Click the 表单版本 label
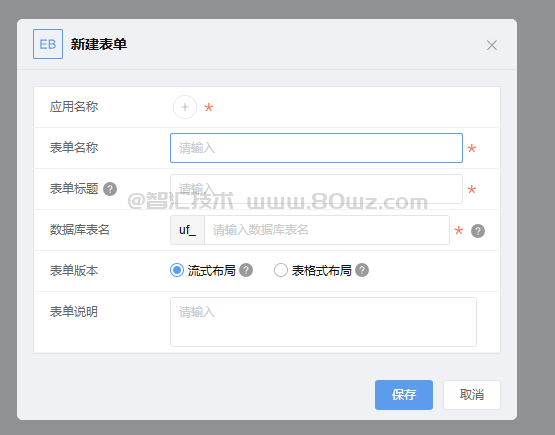This screenshot has width=555, height=435. (74, 271)
